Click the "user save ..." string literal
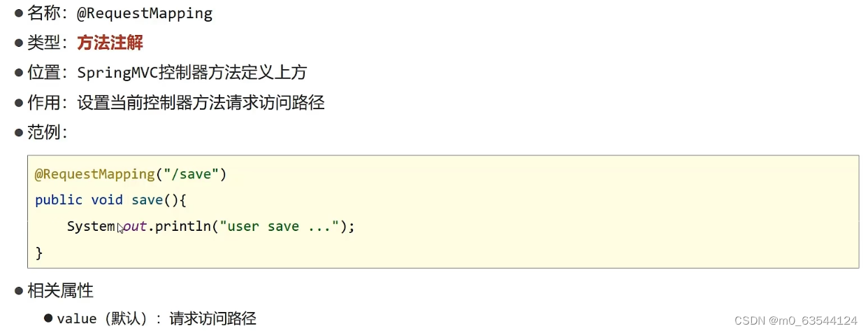 (279, 227)
